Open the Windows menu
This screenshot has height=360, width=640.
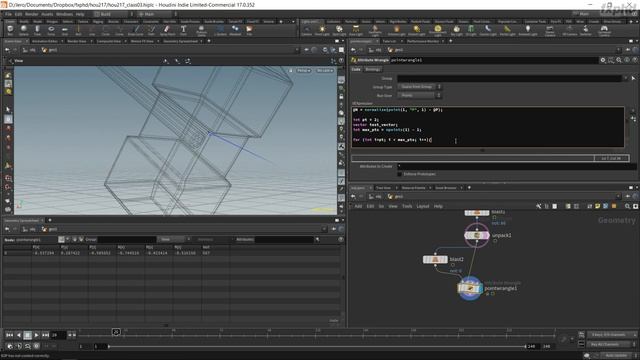64,14
